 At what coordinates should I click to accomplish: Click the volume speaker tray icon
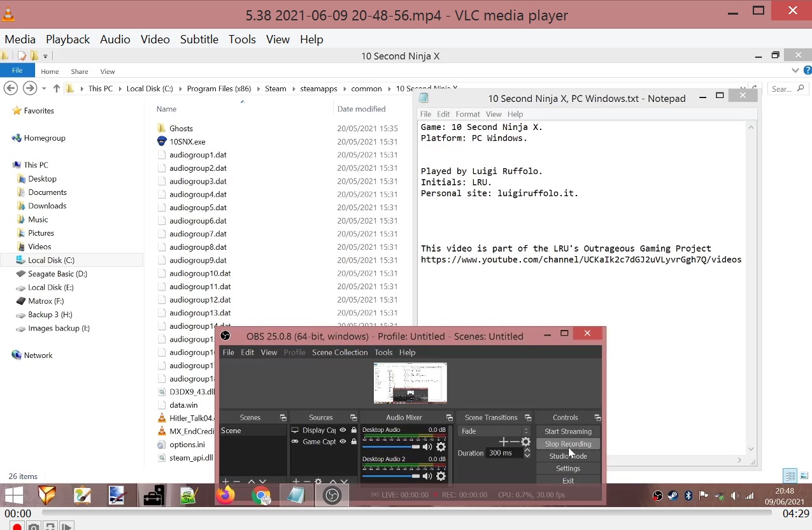pos(734,496)
